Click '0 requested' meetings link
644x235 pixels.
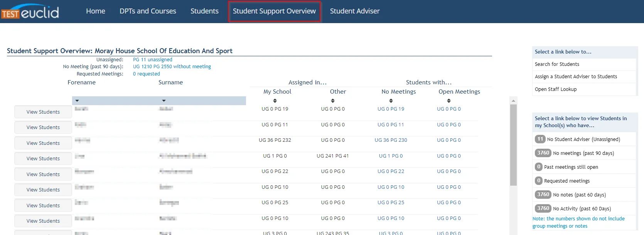[147, 74]
